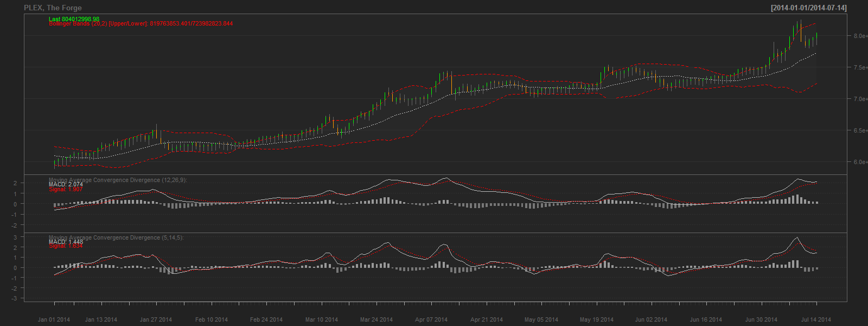Viewport: 868px width, 326px height.
Task: Click the 6.5e+ price axis label
Action: [860, 130]
